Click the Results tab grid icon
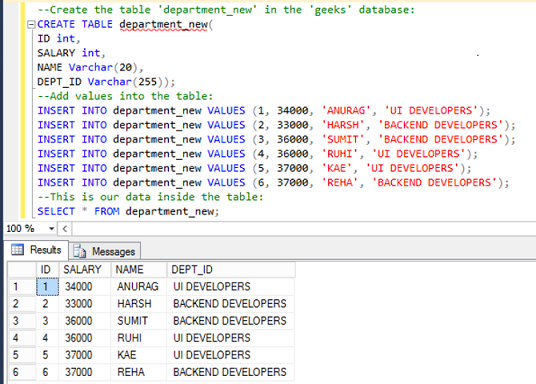 coord(17,250)
